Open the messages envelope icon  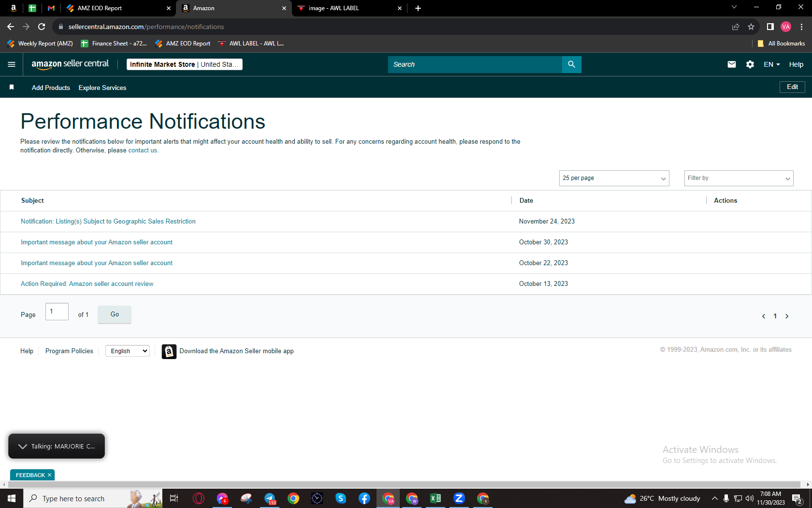pos(731,64)
